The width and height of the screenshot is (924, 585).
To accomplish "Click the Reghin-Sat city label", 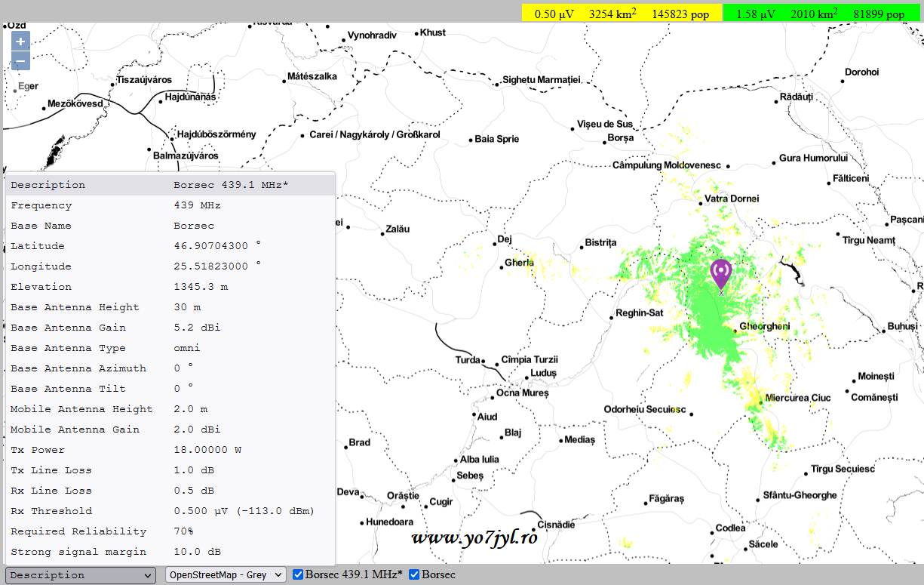I will click(x=640, y=313).
